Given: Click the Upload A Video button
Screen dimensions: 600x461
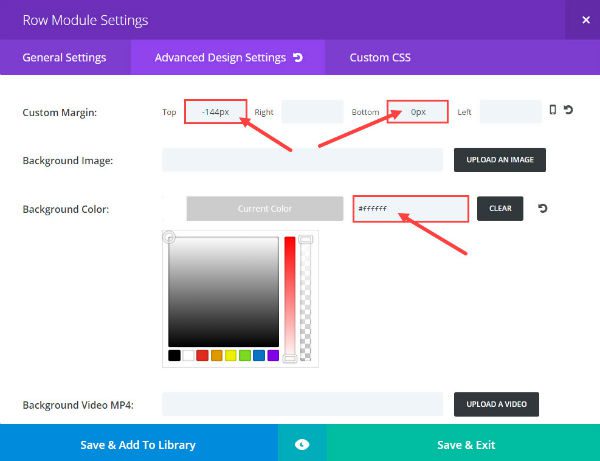Looking at the screenshot, I should (497, 404).
